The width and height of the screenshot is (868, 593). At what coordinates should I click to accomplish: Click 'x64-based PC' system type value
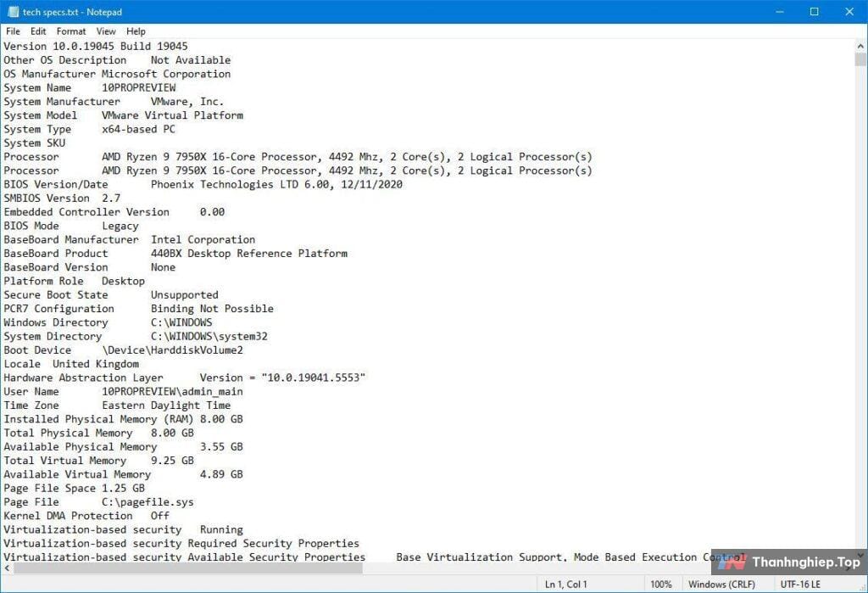click(138, 129)
